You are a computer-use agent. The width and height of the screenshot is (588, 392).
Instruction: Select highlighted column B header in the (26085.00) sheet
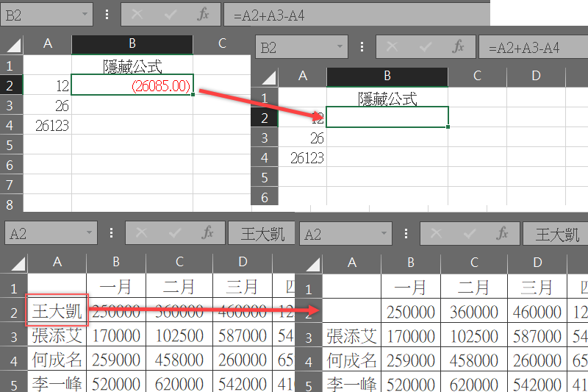[x=132, y=44]
